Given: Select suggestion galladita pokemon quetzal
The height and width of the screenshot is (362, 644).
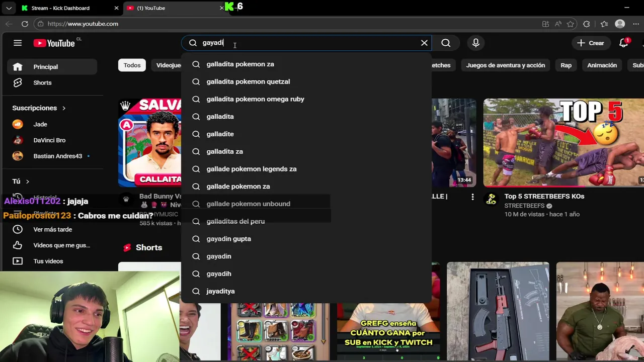Looking at the screenshot, I should point(306,81).
